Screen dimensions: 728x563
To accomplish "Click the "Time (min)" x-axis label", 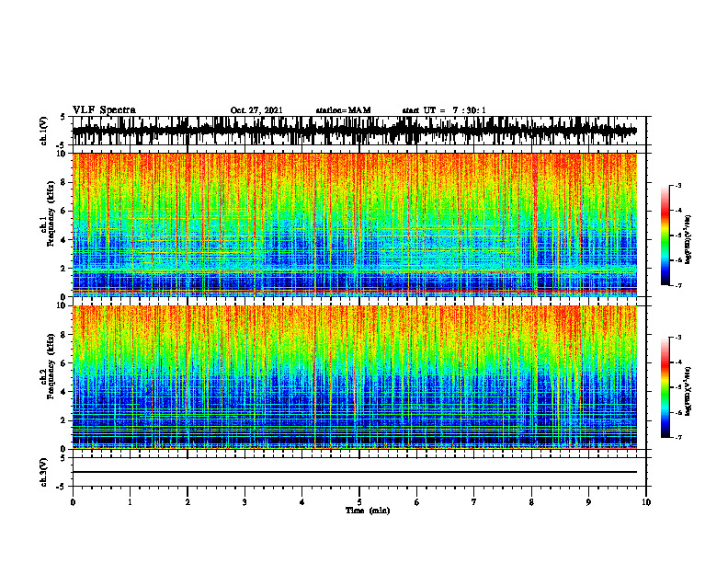I will 368,511.
